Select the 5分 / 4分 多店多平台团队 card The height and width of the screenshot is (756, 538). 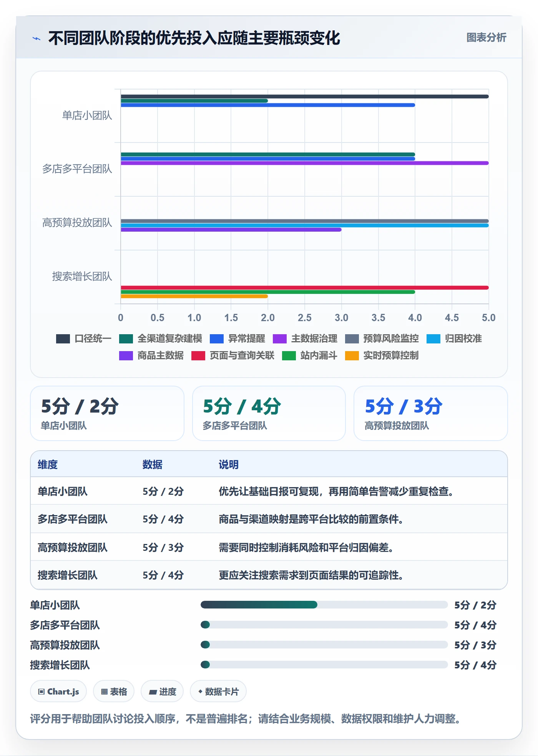269,413
